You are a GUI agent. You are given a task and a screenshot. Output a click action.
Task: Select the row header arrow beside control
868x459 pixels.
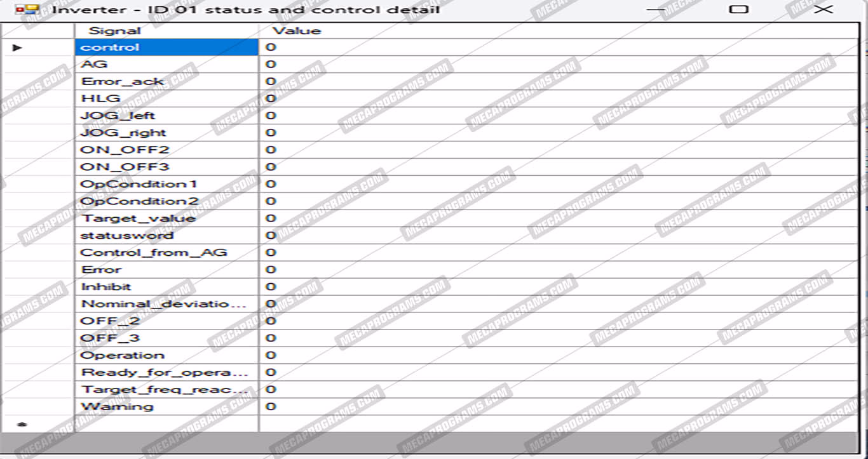18,48
